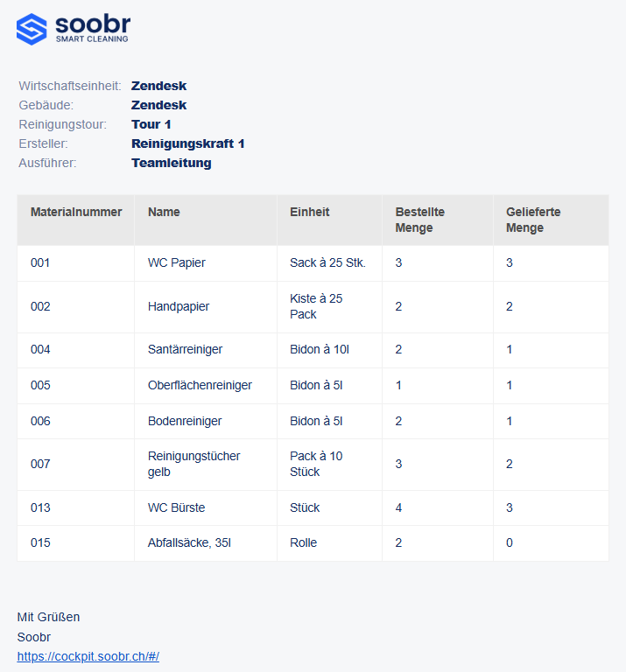Click the WC Bürste row name

(x=177, y=507)
